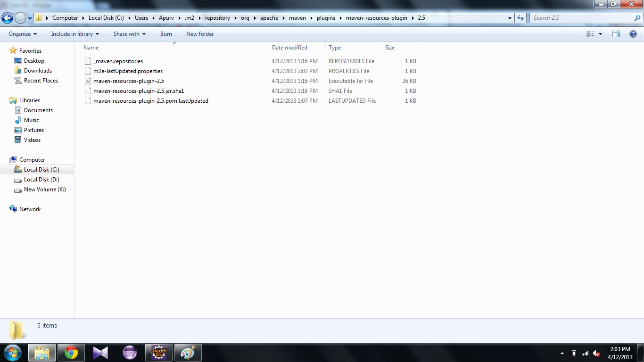Open Google Chrome from the taskbar
This screenshot has height=362, width=644.
point(71,353)
